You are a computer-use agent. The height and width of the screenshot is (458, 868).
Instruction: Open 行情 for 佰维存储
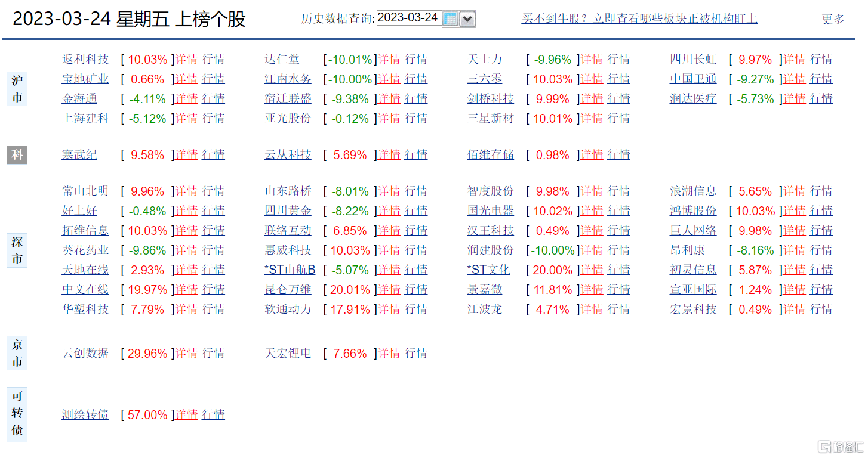[x=618, y=155]
